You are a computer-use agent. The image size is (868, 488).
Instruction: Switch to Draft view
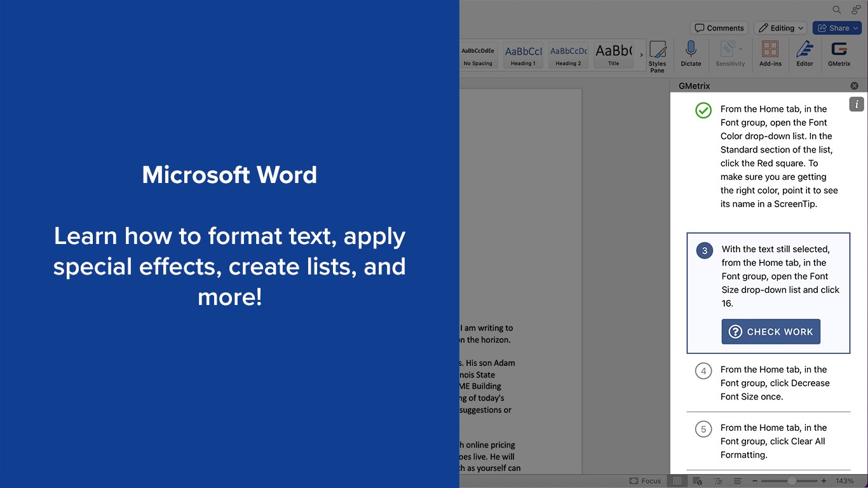pos(738,481)
